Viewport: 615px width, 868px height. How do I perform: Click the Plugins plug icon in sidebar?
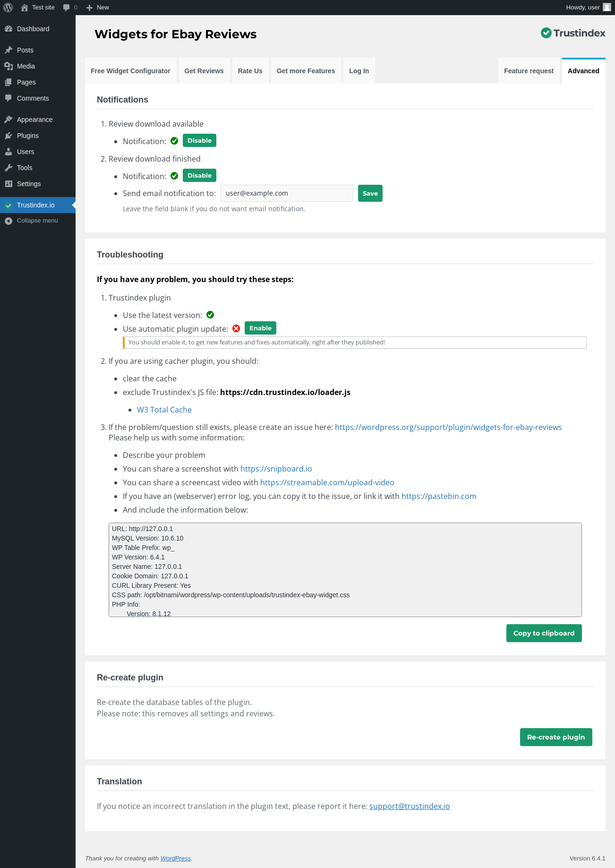(x=9, y=136)
